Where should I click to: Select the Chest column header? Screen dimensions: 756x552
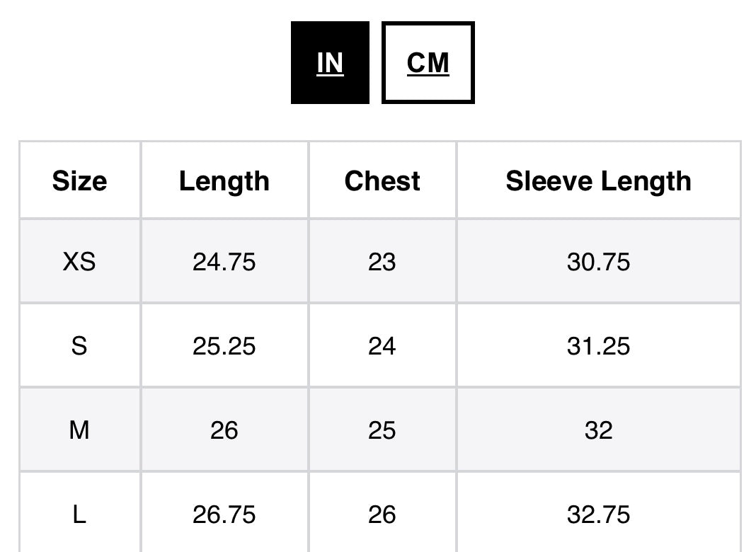[382, 181]
